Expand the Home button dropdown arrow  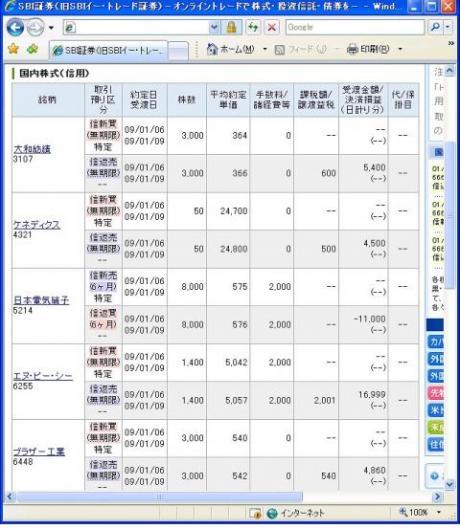click(265, 50)
